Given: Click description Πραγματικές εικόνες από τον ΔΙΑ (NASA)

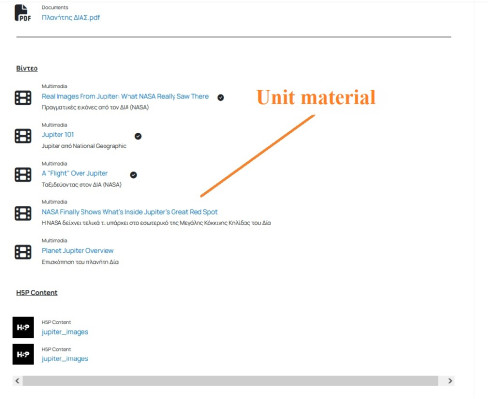Looking at the screenshot, I should coord(95,107).
